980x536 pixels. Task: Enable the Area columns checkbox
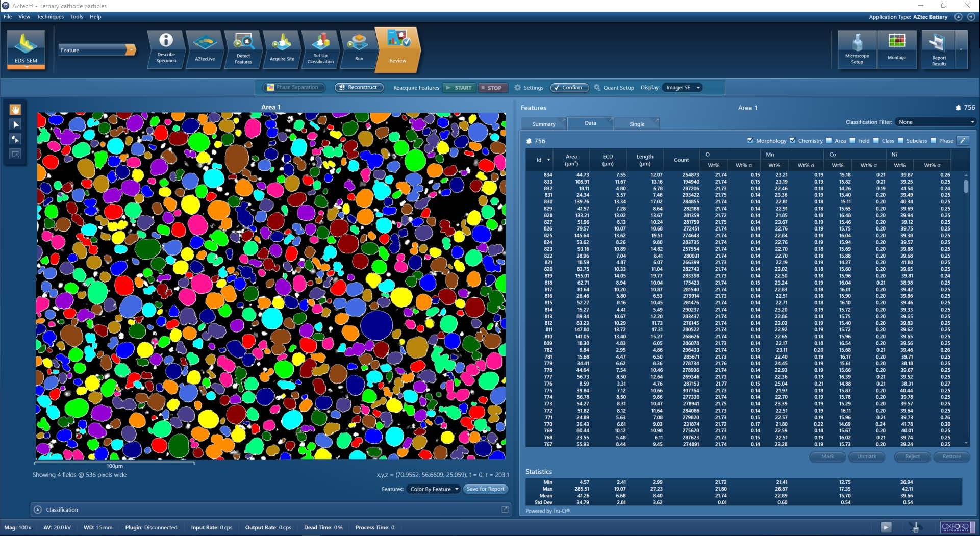[x=829, y=141]
